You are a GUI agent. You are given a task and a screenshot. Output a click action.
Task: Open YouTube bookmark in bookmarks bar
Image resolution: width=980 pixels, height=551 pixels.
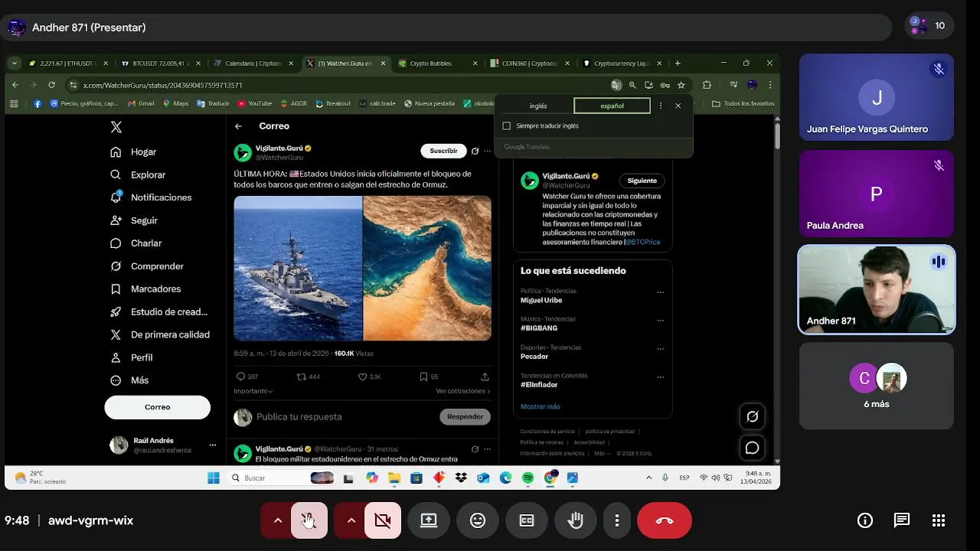(255, 103)
